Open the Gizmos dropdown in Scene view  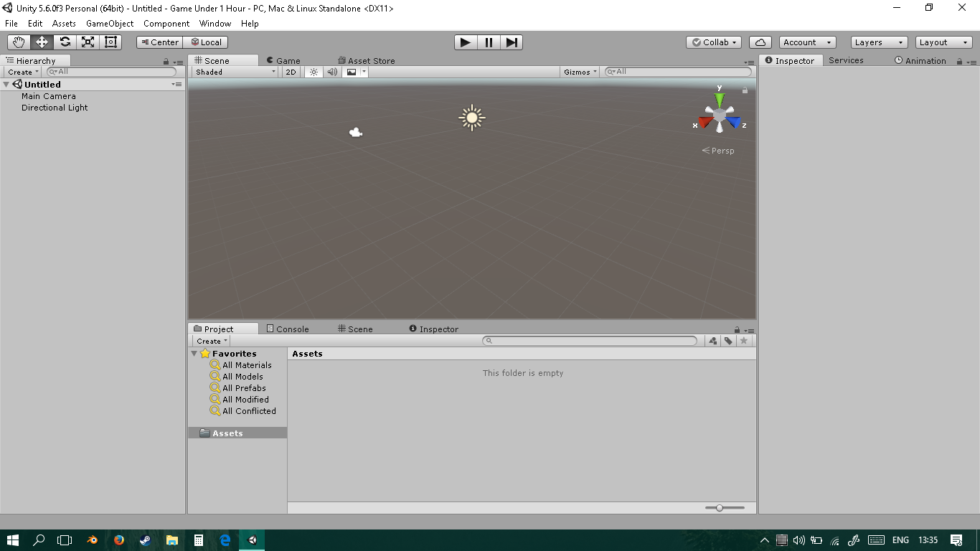(579, 72)
